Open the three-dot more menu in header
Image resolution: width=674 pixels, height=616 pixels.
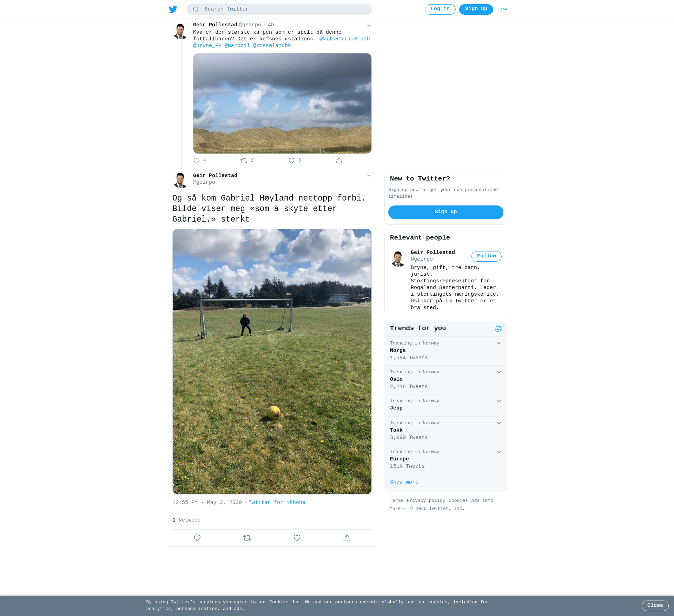503,9
